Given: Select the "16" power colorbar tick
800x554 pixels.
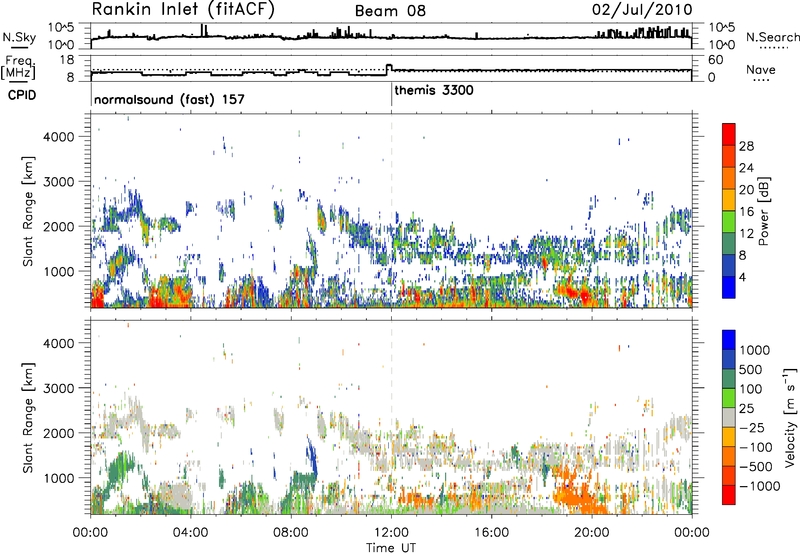Looking at the screenshot, I should (746, 212).
